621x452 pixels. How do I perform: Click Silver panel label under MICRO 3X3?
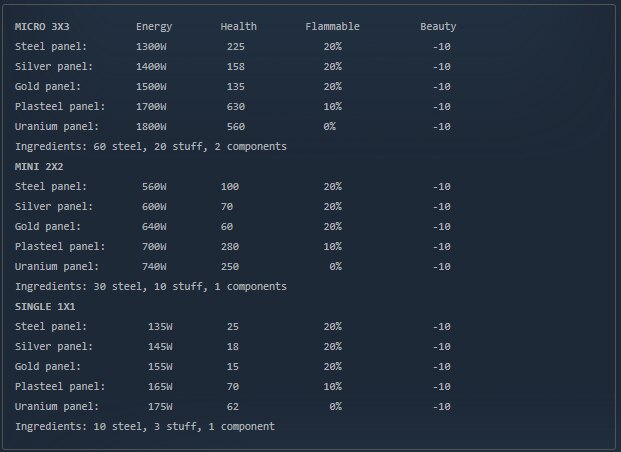[x=54, y=67]
